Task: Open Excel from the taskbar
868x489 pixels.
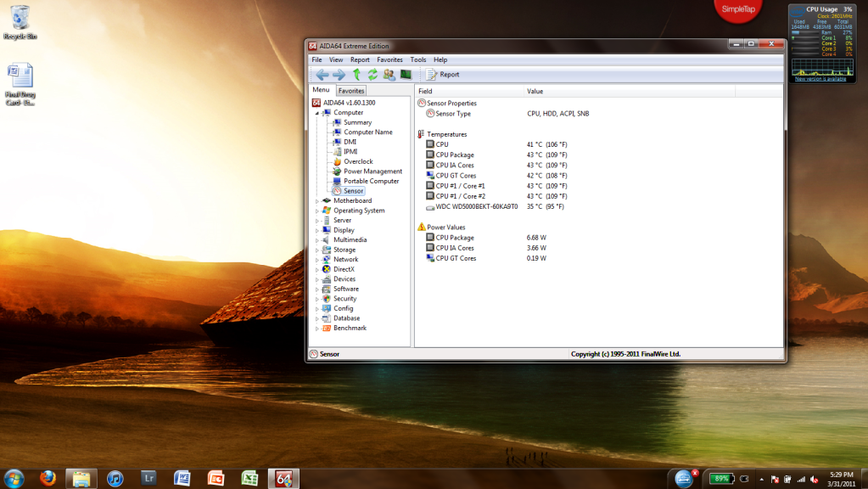Action: (x=249, y=479)
